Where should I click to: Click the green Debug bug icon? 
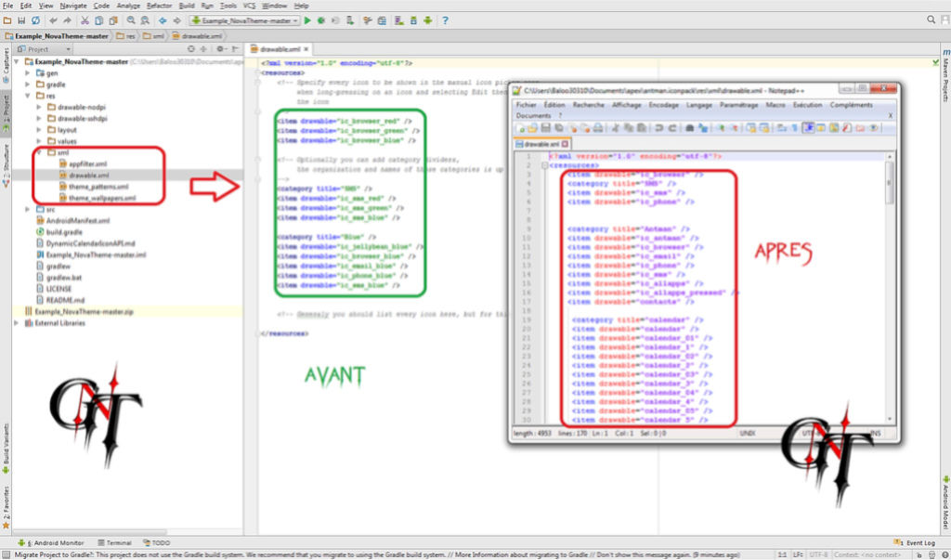pos(321,20)
